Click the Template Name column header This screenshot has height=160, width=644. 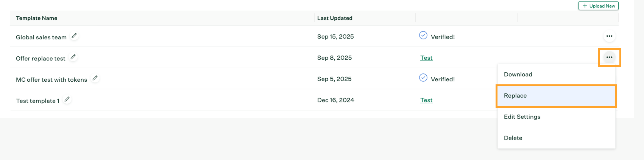point(37,18)
